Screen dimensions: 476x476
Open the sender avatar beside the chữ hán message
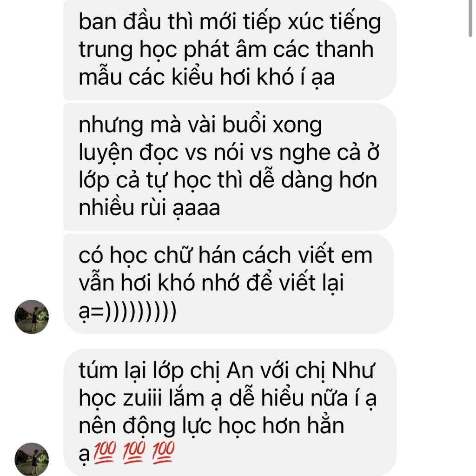[x=32, y=317]
